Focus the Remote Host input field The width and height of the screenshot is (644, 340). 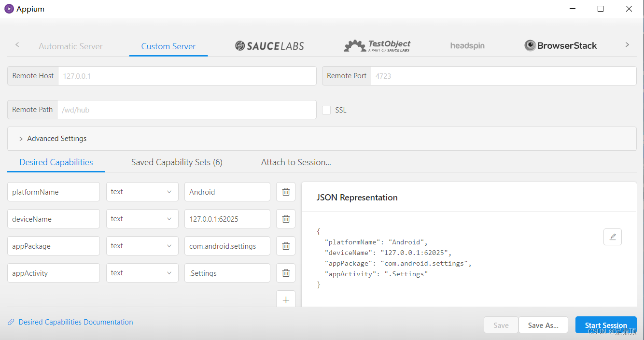click(187, 76)
